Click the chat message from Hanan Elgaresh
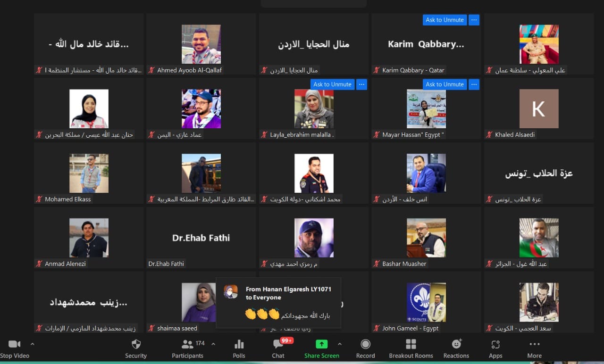This screenshot has height=364, width=604. 278,303
